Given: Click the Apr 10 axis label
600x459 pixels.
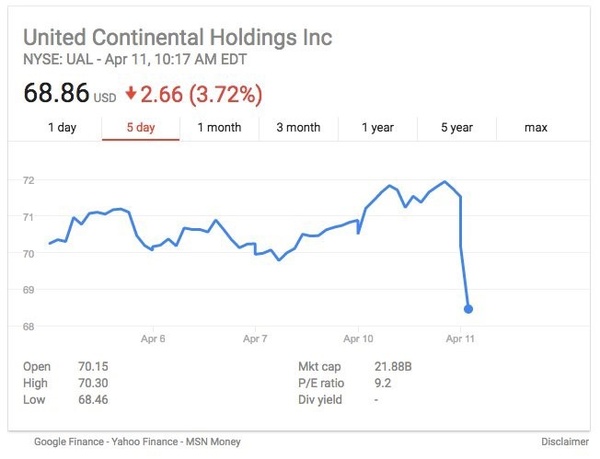Looking at the screenshot, I should [x=358, y=340].
